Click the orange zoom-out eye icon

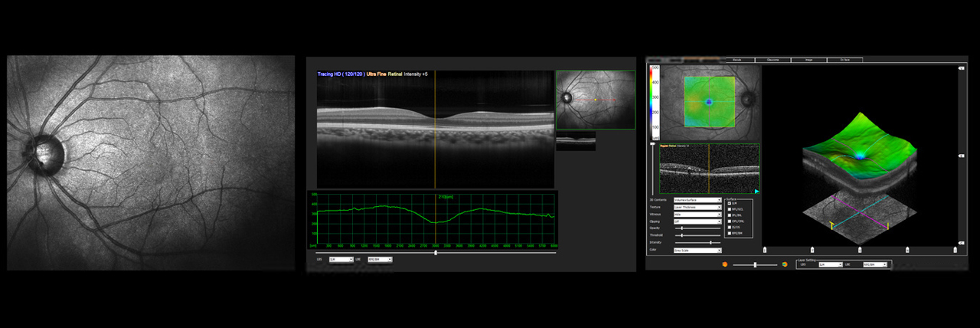pyautogui.click(x=724, y=264)
